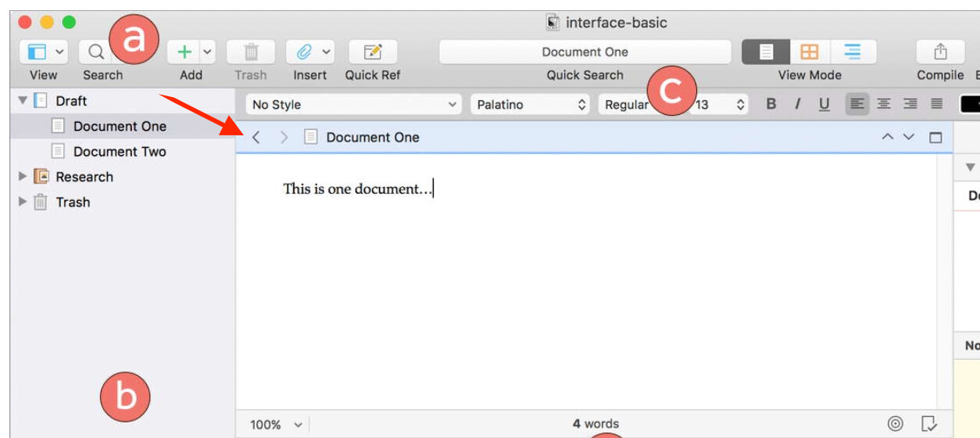Screen dimensions: 980x438
Task: Justify text alignment
Action: 937,104
